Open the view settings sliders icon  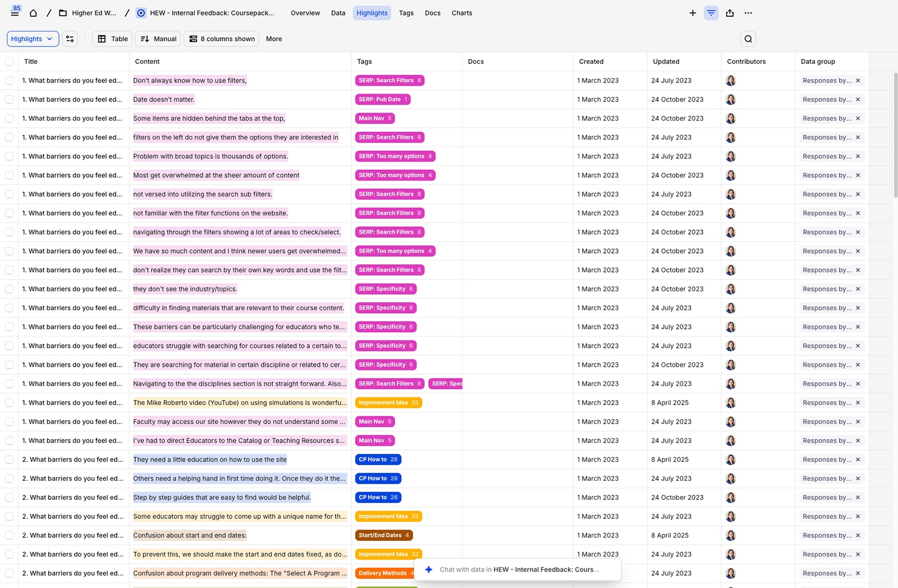pyautogui.click(x=70, y=39)
